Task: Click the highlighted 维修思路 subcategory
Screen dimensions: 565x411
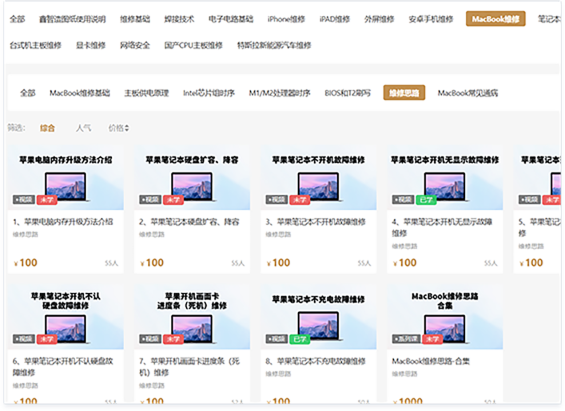Action: pos(404,93)
